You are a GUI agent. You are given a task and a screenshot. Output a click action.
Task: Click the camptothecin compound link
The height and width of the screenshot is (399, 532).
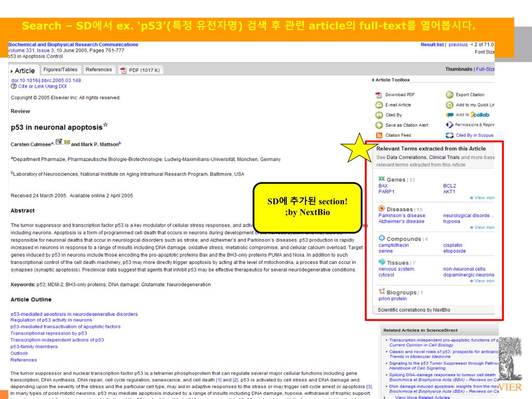pyautogui.click(x=394, y=245)
